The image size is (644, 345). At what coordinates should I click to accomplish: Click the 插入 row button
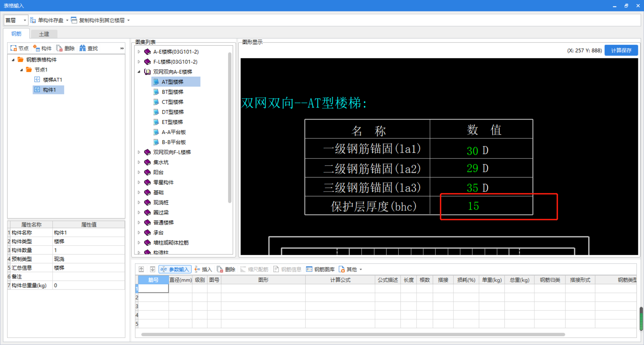pyautogui.click(x=203, y=269)
